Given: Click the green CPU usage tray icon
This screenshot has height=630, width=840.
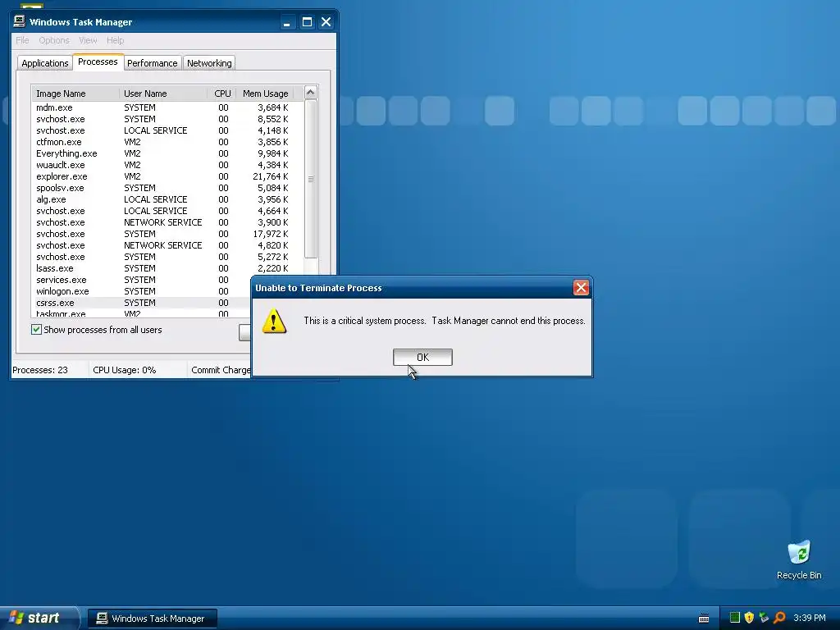Looking at the screenshot, I should [x=735, y=618].
